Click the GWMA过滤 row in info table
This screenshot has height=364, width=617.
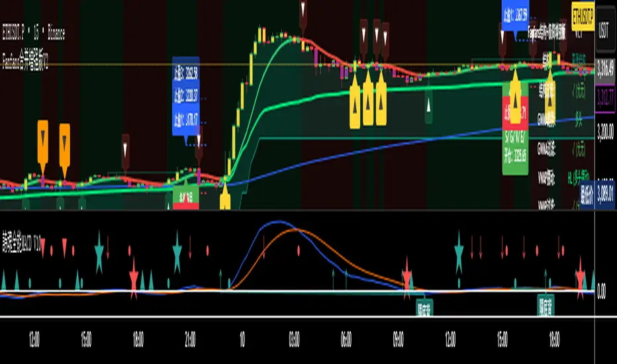563,149
